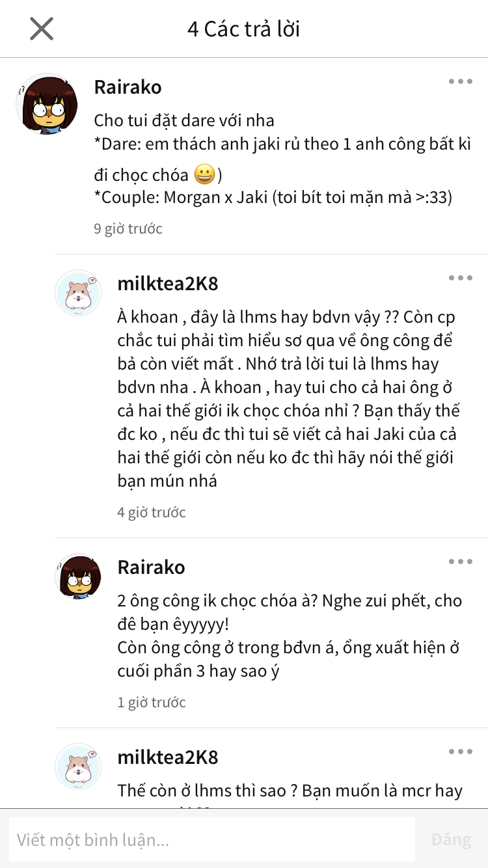Image resolution: width=488 pixels, height=868 pixels.
Task: Tap the '4 Các trả lời' header title
Action: coord(244,29)
